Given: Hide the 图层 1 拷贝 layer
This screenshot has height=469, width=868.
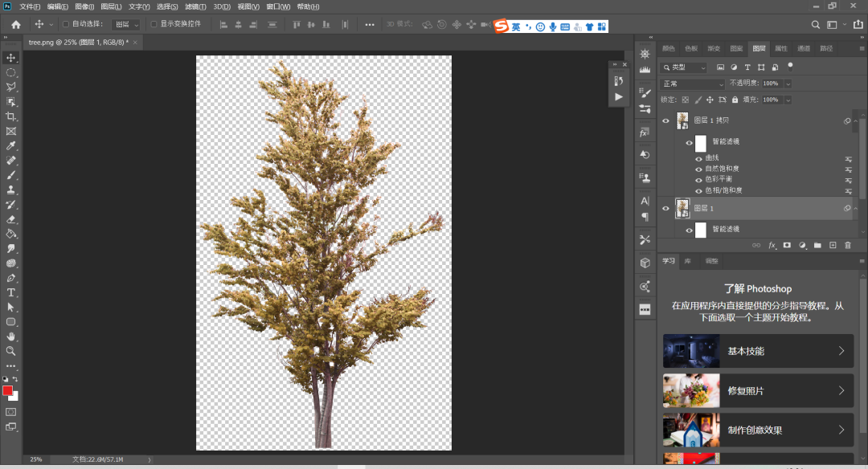Looking at the screenshot, I should click(665, 121).
